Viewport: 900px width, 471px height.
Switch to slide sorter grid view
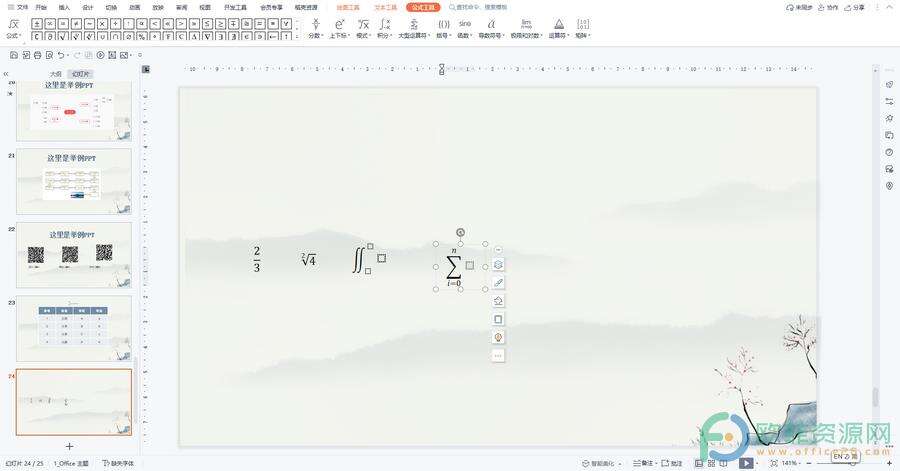click(711, 463)
